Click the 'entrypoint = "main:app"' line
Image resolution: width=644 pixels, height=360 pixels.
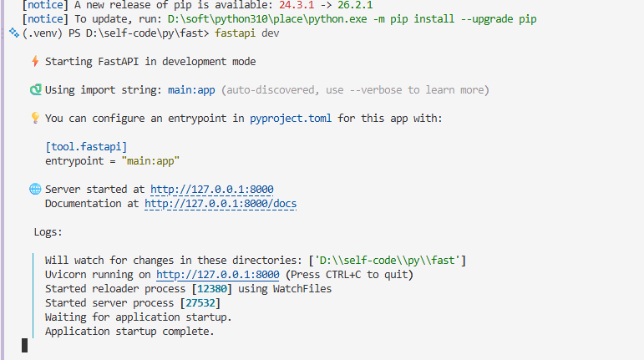pos(113,161)
